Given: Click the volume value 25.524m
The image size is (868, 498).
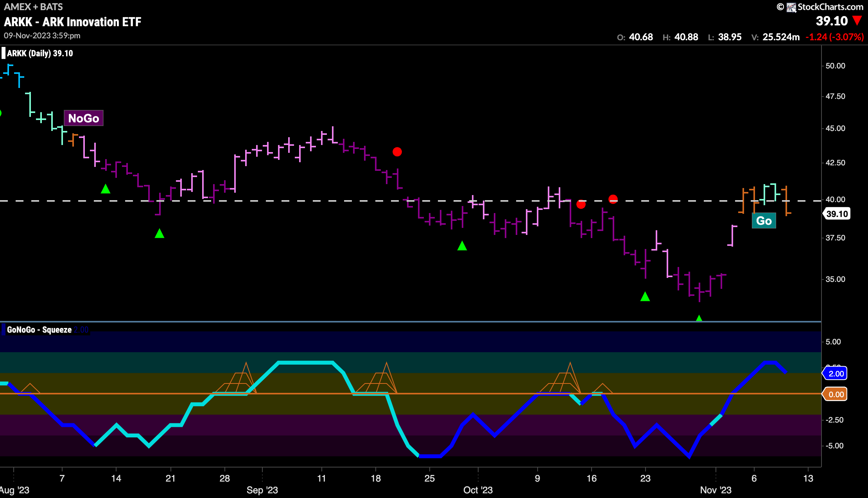Looking at the screenshot, I should click(x=781, y=37).
